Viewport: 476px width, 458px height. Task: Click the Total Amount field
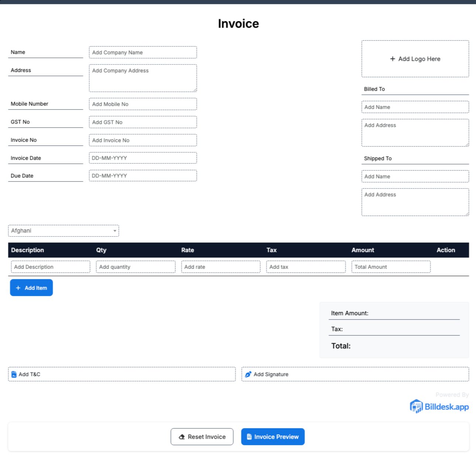pos(391,267)
